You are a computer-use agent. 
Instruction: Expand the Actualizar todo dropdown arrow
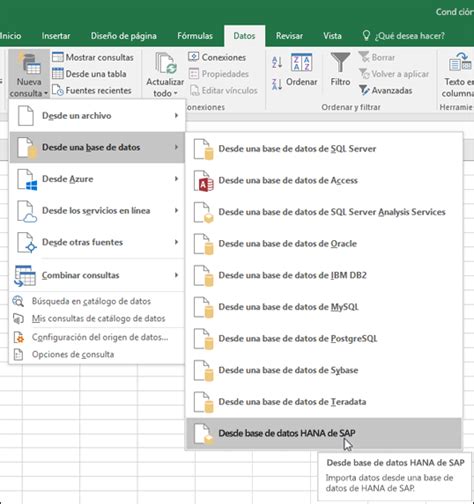(x=176, y=93)
